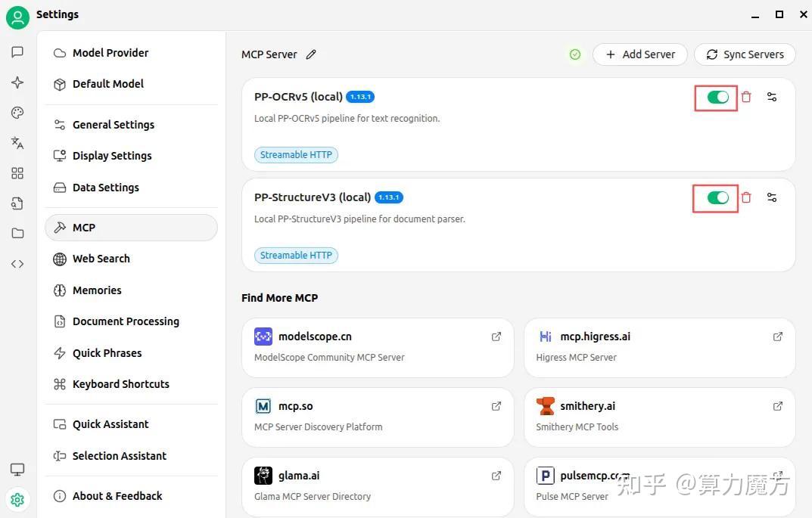Click the green settings gear icon

[x=17, y=499]
